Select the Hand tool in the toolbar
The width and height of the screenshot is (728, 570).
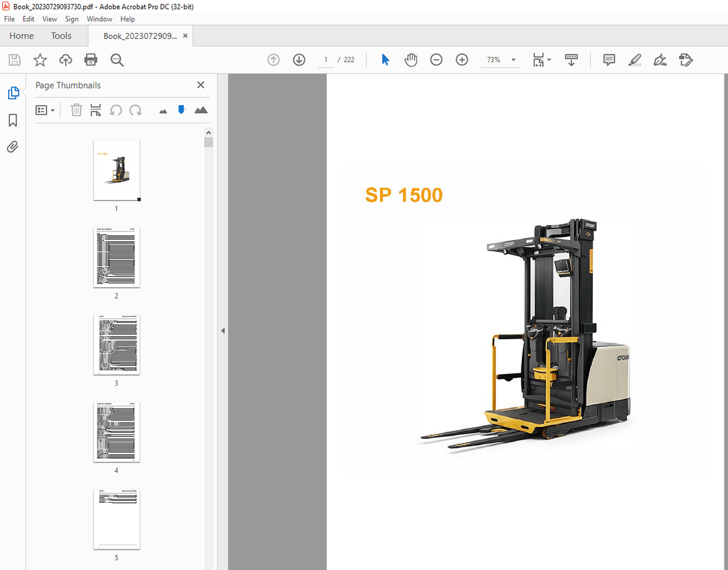(411, 59)
